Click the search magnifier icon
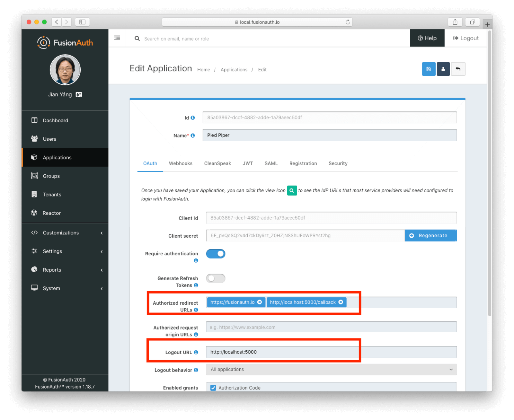This screenshot has width=514, height=420. tap(137, 39)
